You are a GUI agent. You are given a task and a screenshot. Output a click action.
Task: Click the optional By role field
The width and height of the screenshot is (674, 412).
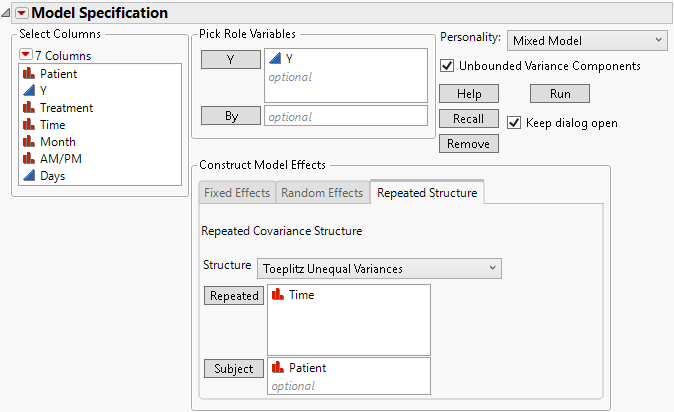(x=345, y=116)
